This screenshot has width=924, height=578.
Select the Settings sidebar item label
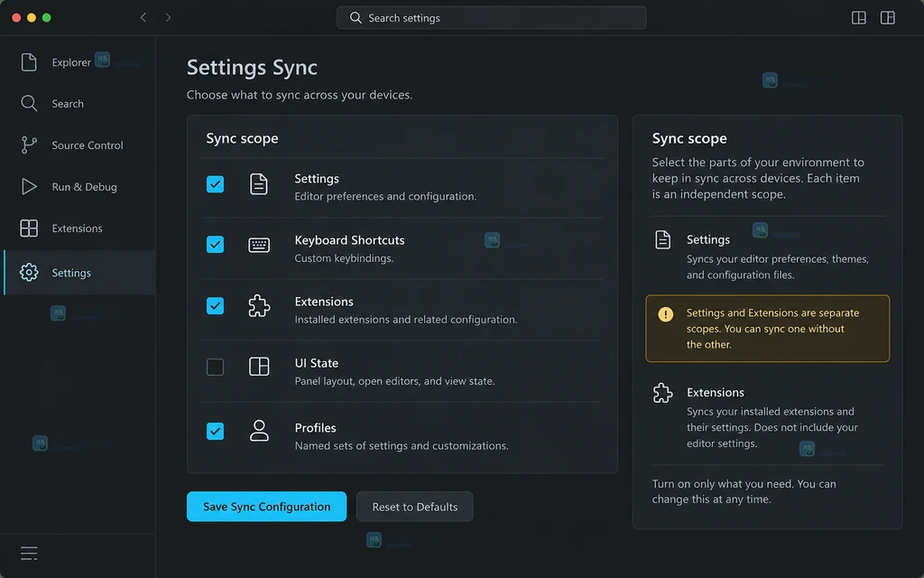pyautogui.click(x=71, y=273)
